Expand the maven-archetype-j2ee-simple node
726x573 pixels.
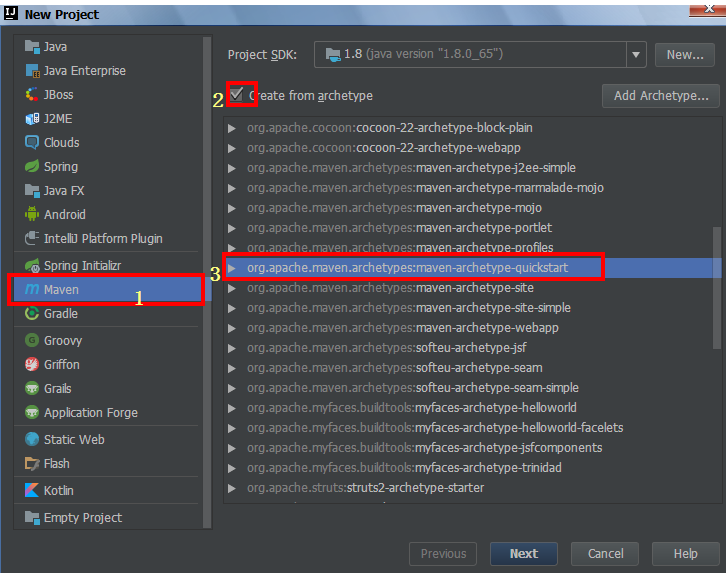coord(232,168)
